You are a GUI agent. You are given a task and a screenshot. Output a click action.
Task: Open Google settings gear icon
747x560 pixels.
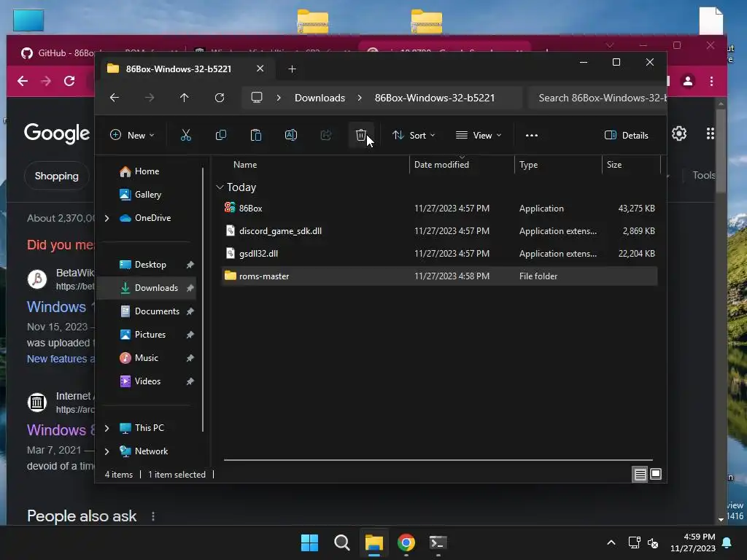pyautogui.click(x=679, y=133)
